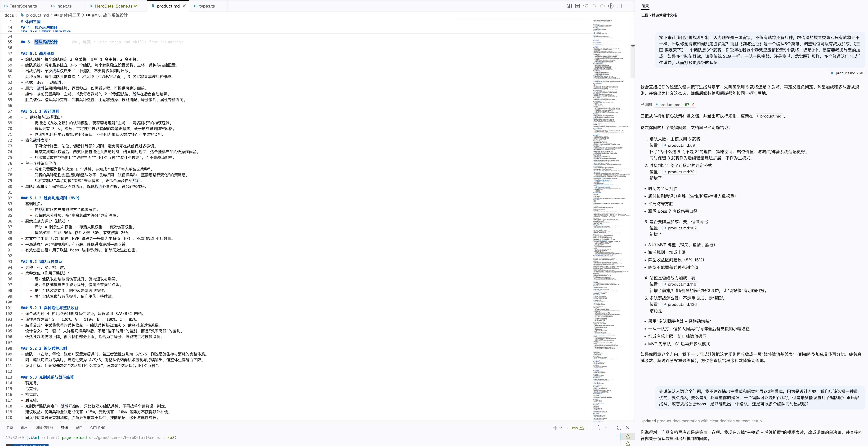Open the GitLens file history graph icon
The image size is (868, 446).
(611, 6)
